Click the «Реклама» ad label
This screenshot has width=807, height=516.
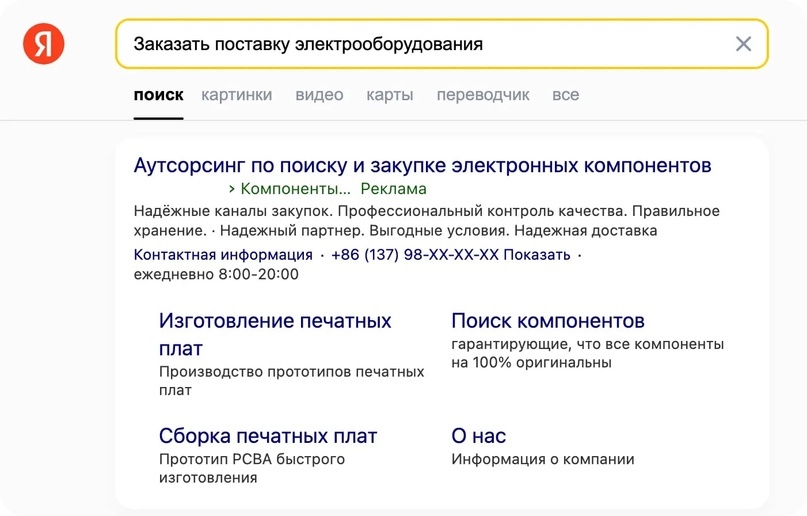pos(393,189)
